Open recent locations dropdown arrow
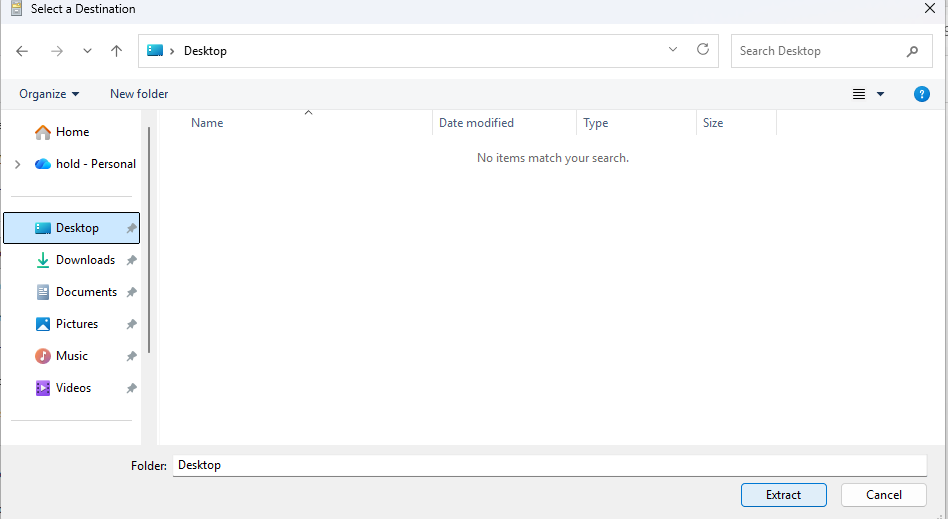The width and height of the screenshot is (948, 519). (x=87, y=51)
